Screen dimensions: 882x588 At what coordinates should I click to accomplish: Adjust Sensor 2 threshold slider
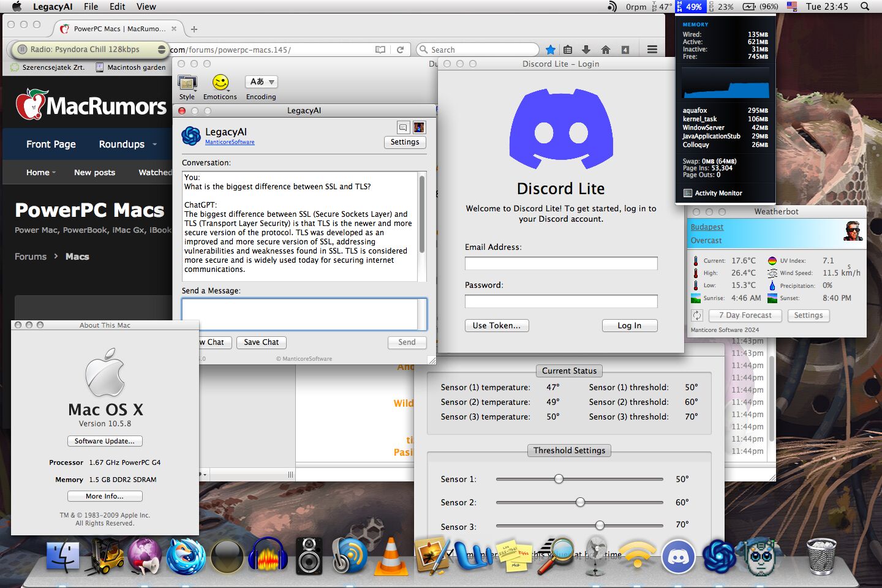pyautogui.click(x=580, y=502)
